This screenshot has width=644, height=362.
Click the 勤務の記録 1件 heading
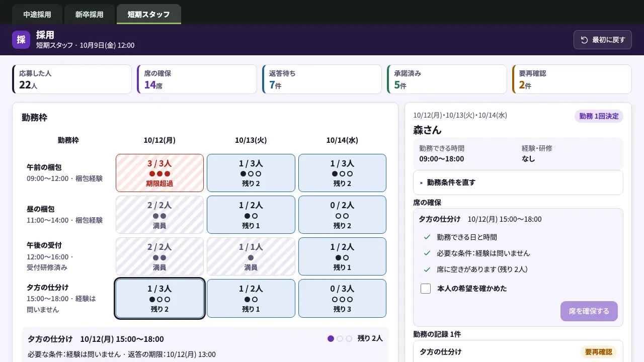pos(437,334)
